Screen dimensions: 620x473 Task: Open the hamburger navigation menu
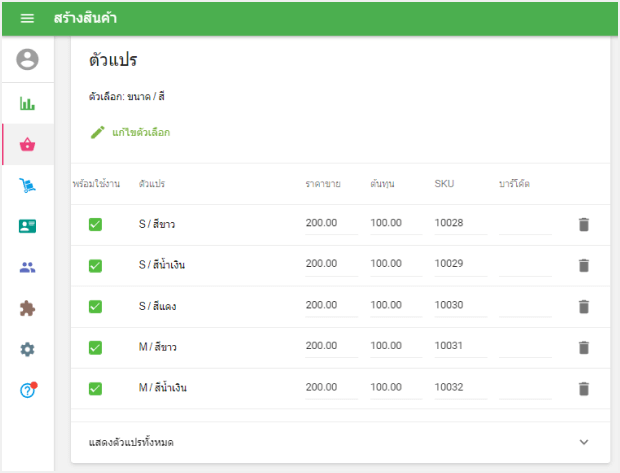point(27,18)
